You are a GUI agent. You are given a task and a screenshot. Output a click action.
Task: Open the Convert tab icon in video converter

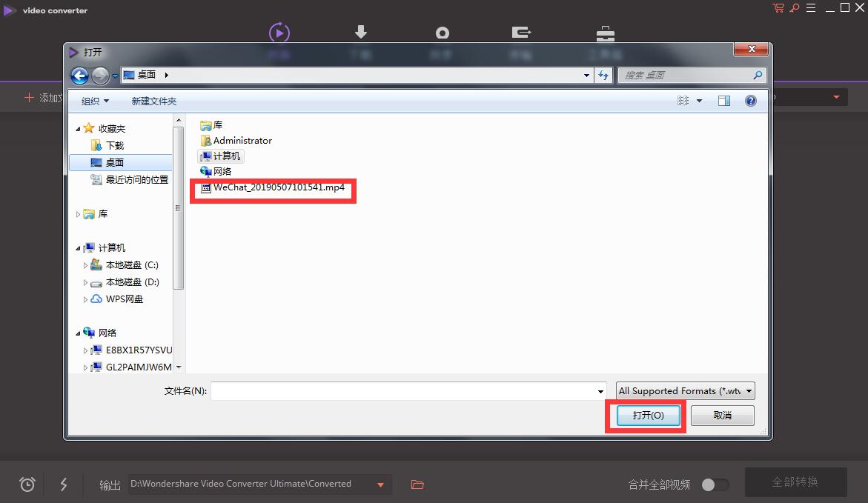[x=279, y=33]
